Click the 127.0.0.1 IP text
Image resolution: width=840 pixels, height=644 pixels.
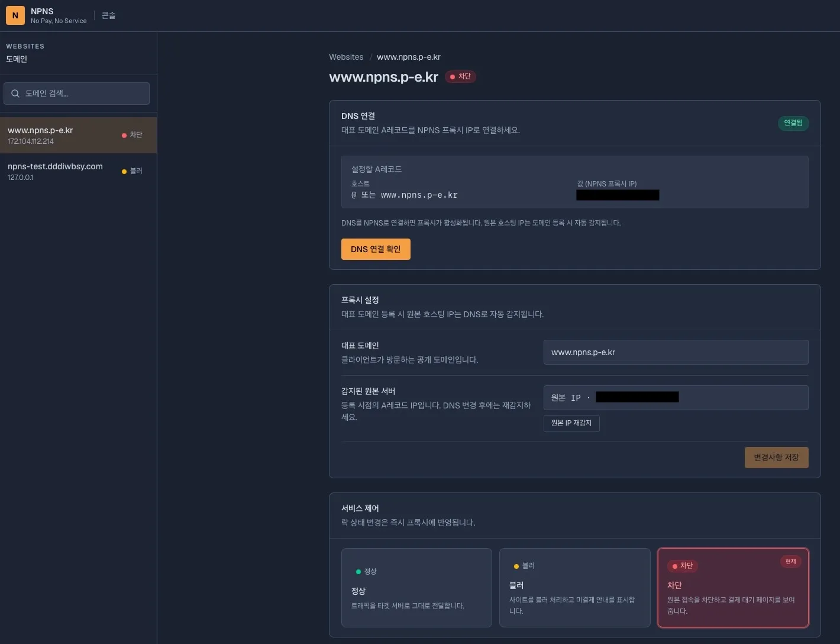coord(20,178)
